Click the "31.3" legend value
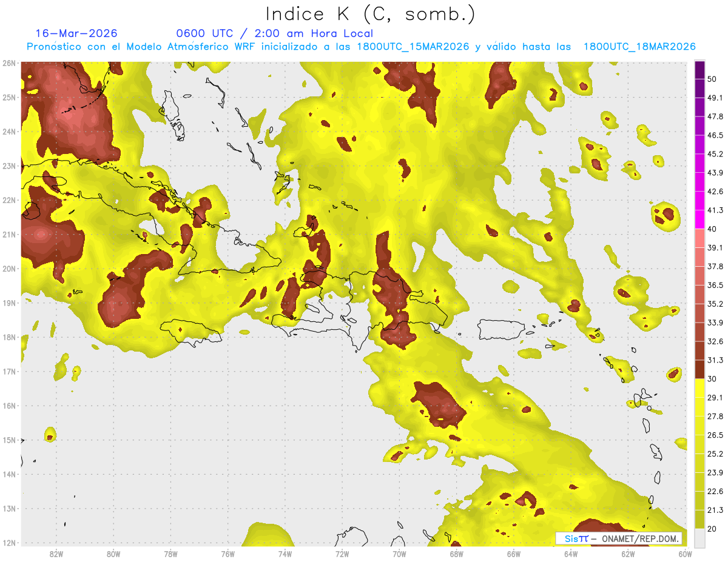 [x=715, y=360]
